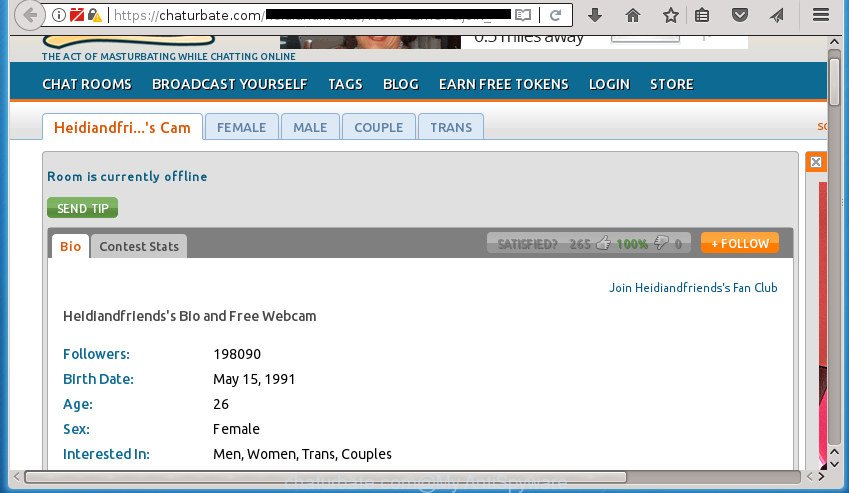The height and width of the screenshot is (493, 849).
Task: Open LOGIN in the navigation bar
Action: [609, 84]
